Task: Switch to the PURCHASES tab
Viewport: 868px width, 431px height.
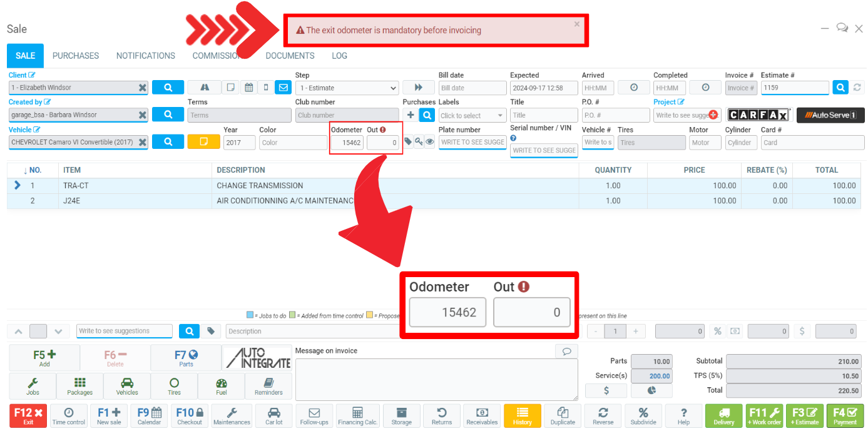Action: coord(76,56)
